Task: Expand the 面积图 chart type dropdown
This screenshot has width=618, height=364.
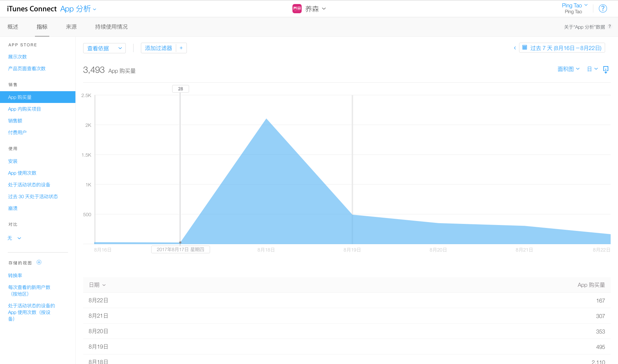Action: point(568,69)
